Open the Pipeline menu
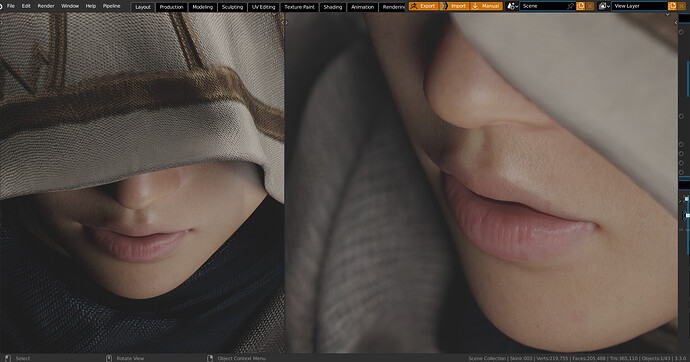Image resolution: width=690 pixels, height=362 pixels. click(111, 6)
